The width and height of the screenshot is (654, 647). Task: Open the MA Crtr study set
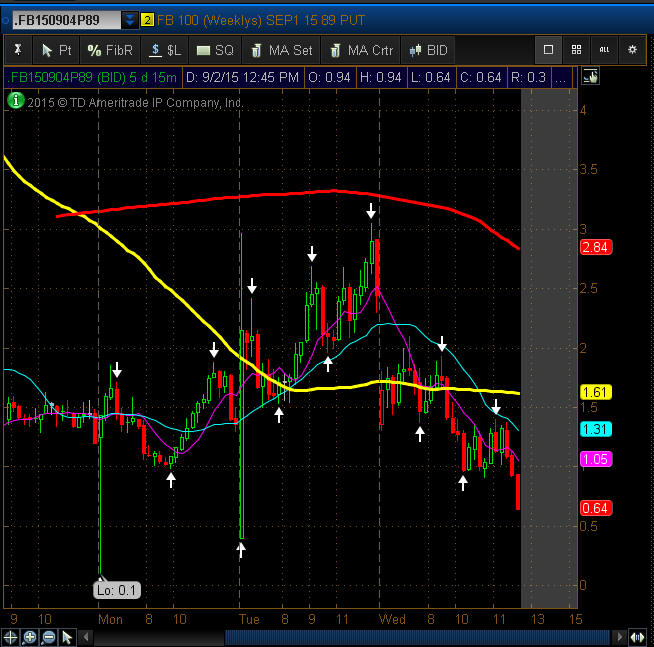360,50
